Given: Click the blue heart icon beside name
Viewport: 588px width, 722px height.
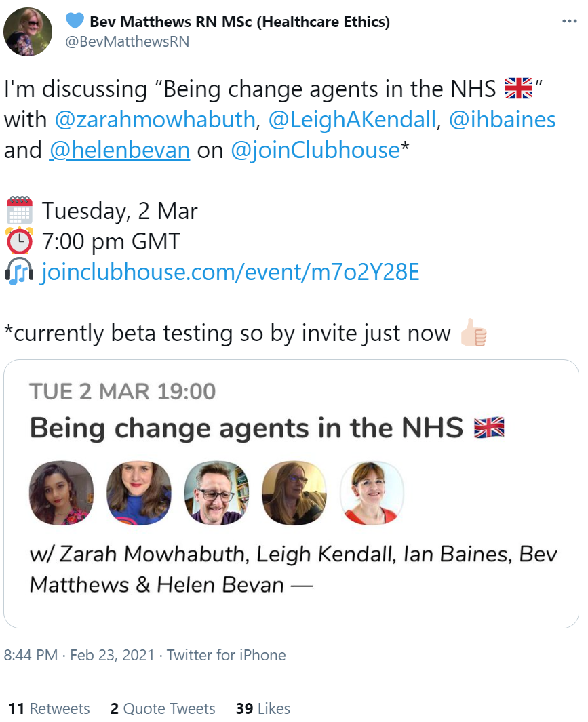Looking at the screenshot, I should tap(75, 21).
